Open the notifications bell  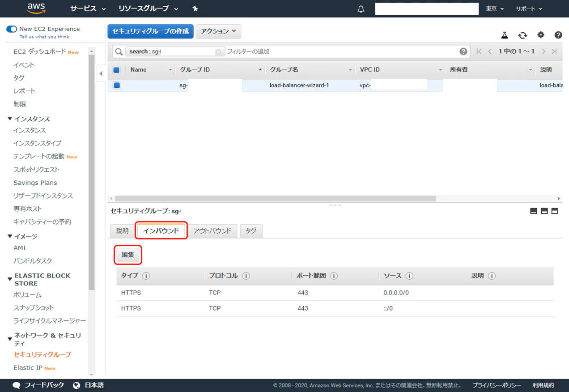click(361, 9)
